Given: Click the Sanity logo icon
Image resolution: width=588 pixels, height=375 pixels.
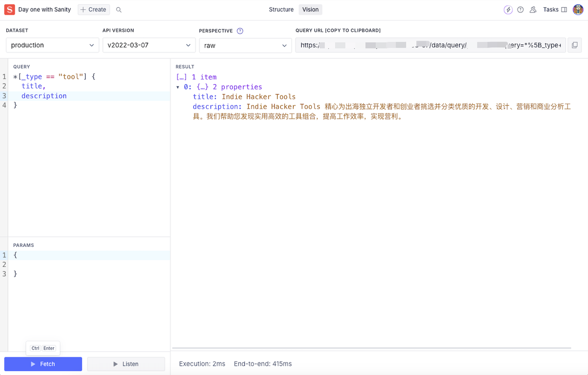Looking at the screenshot, I should click(9, 9).
